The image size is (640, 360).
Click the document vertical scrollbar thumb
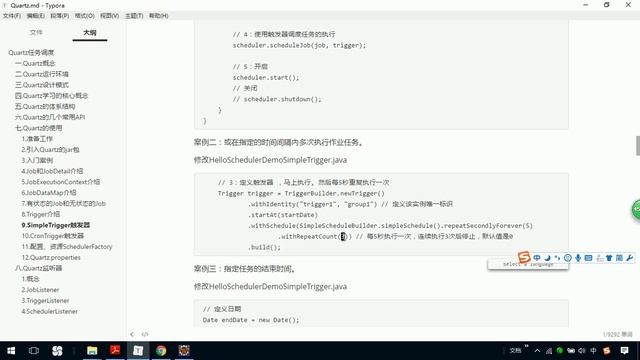[638, 146]
